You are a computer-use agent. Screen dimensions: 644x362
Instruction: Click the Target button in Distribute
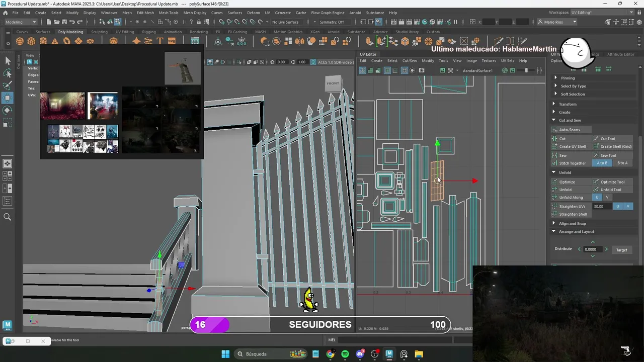pos(621,250)
